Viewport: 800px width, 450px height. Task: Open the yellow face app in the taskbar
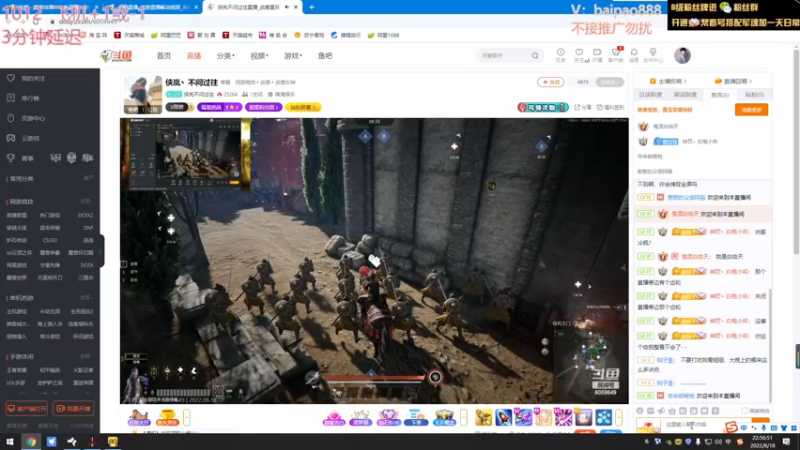coord(113,442)
